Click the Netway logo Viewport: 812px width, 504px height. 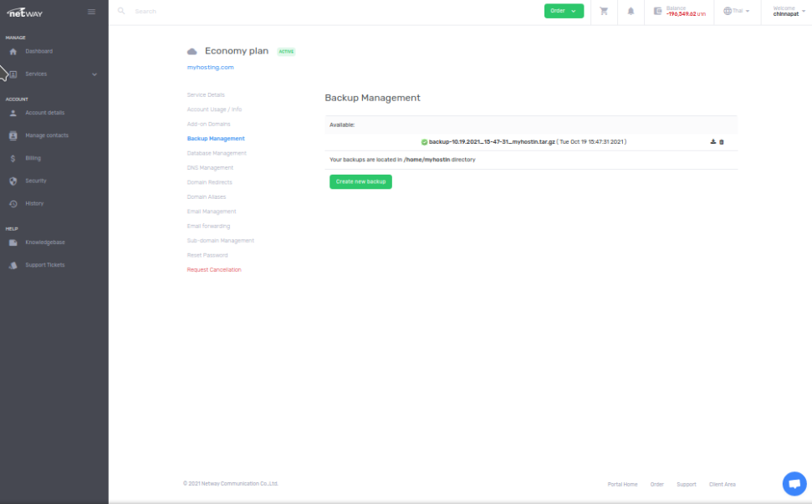pyautogui.click(x=25, y=12)
